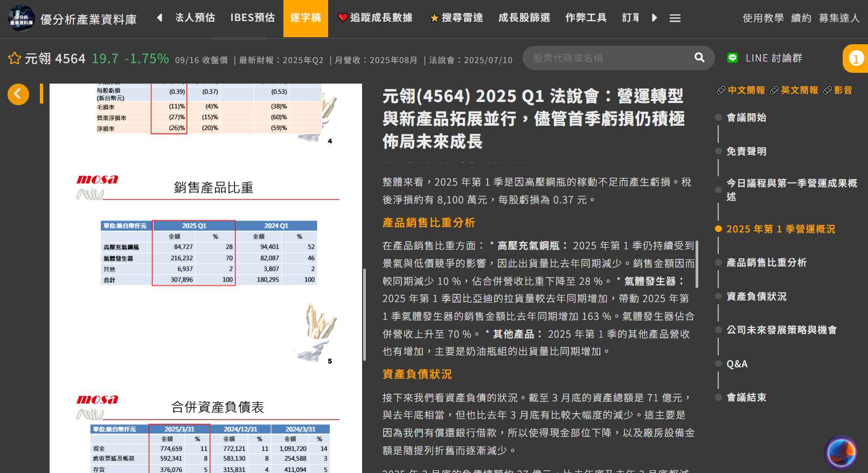Jump to 產品銷售比重分析 section marker
This screenshot has height=473, width=868.
pyautogui.click(x=718, y=263)
